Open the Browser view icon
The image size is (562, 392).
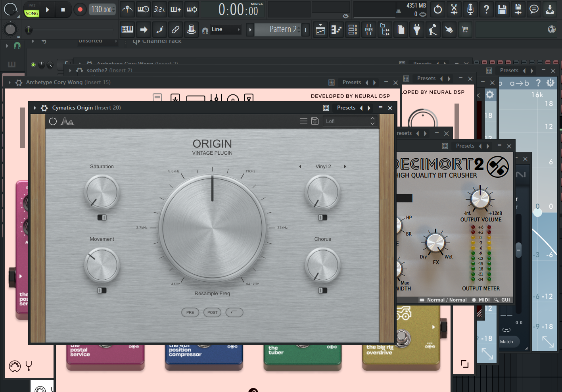pos(385,30)
